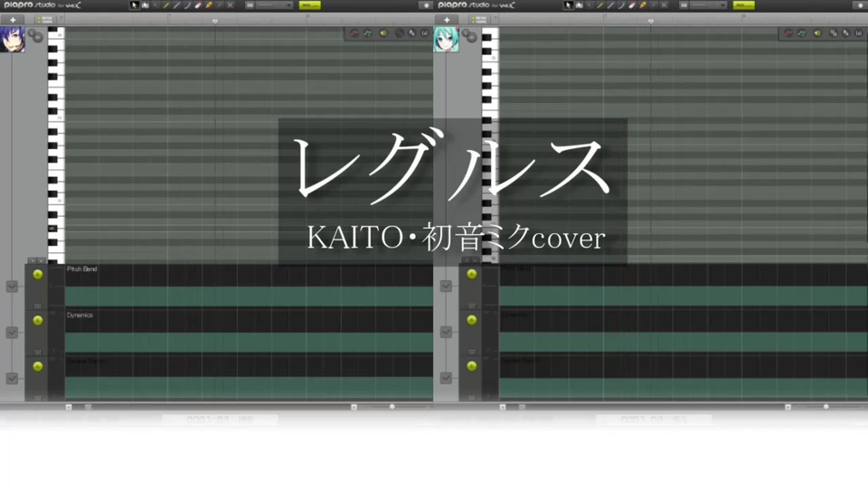Screen dimensions: 868x488
Task: Click the Pitch Bend lane label
Action: (82, 269)
